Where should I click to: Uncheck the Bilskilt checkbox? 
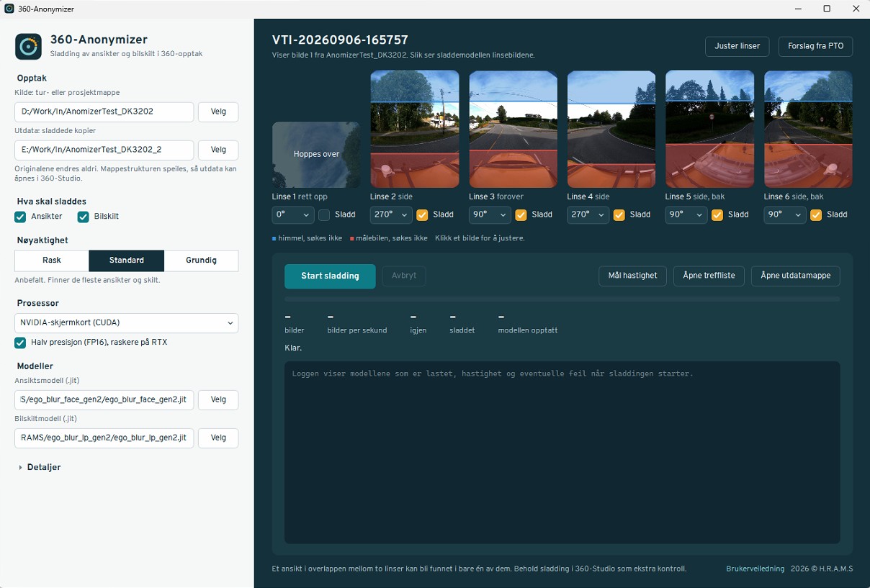(x=84, y=217)
